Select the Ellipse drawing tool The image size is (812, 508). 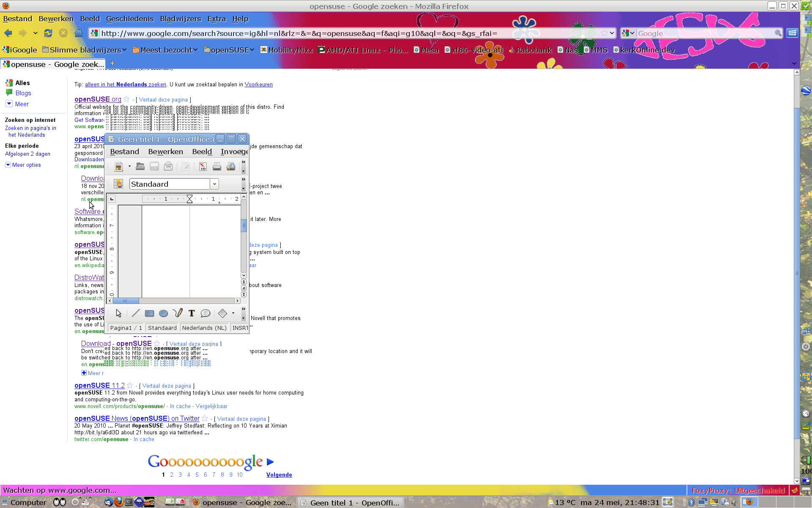pos(163,313)
